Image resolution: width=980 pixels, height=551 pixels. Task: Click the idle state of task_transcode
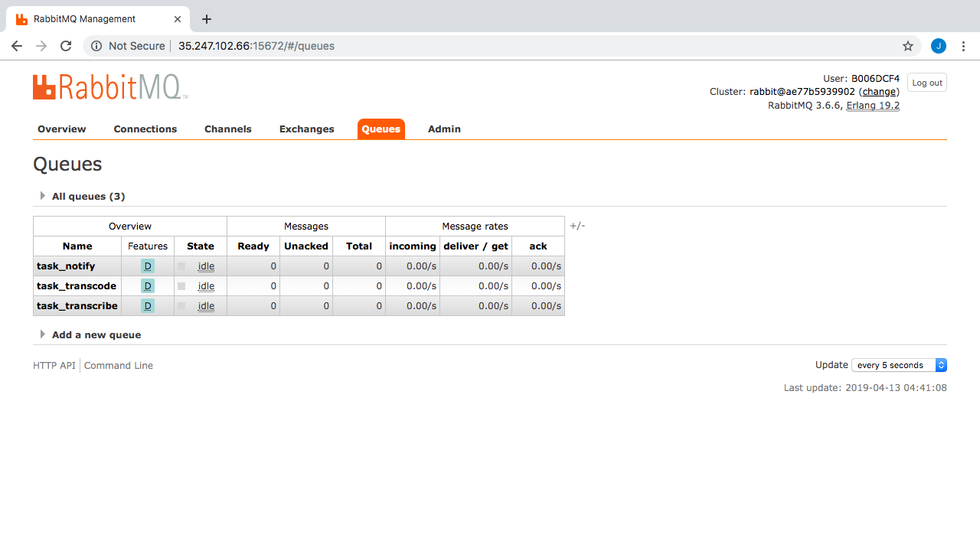pos(206,286)
